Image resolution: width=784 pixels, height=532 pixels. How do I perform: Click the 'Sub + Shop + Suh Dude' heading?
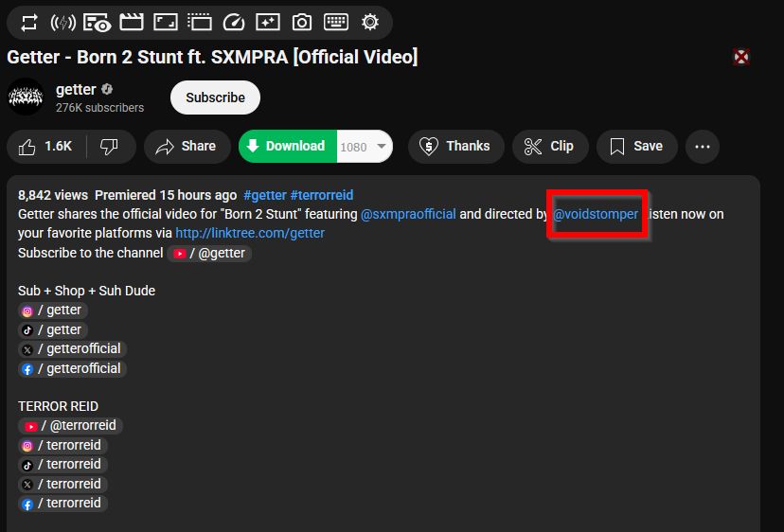pyautogui.click(x=86, y=291)
